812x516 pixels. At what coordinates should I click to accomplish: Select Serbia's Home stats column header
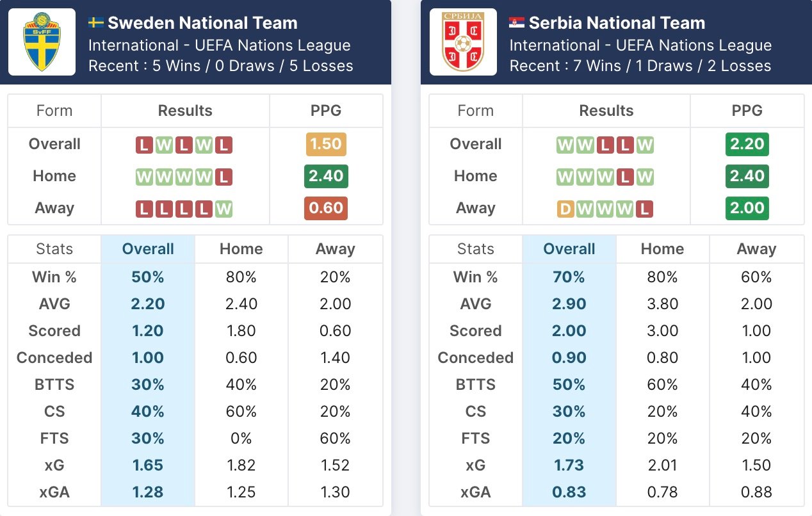click(x=662, y=249)
